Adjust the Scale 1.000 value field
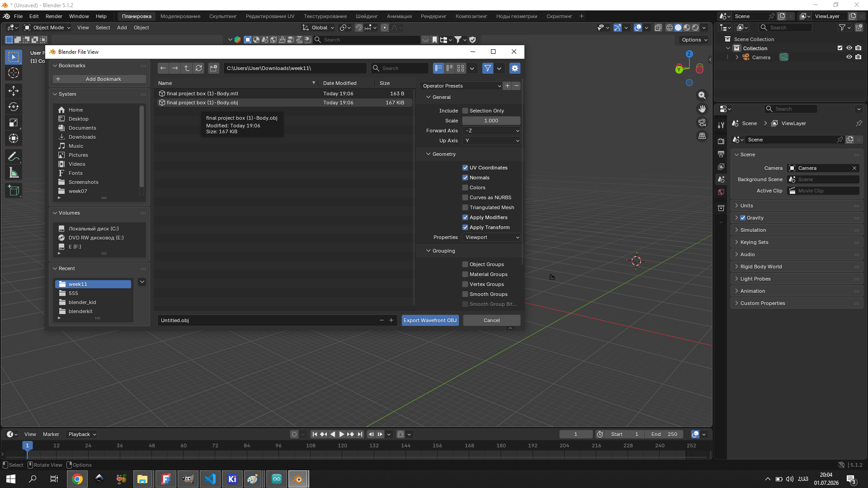This screenshot has width=868, height=488. pyautogui.click(x=491, y=121)
